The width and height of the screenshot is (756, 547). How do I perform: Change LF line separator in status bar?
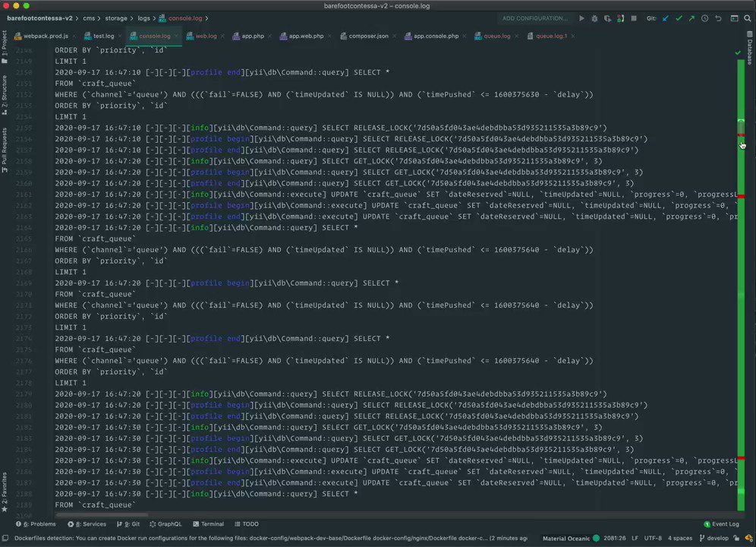click(x=635, y=538)
